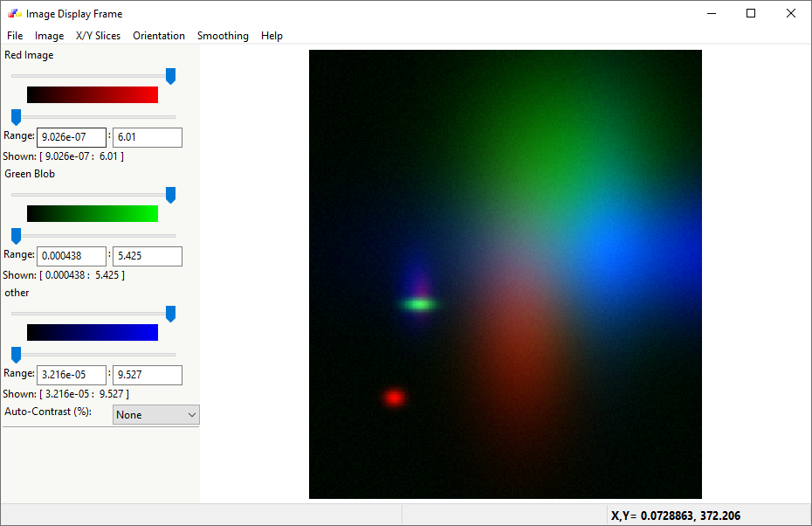This screenshot has width=812, height=526.
Task: Click the blue 'other' lower slider handle
Action: (x=16, y=354)
